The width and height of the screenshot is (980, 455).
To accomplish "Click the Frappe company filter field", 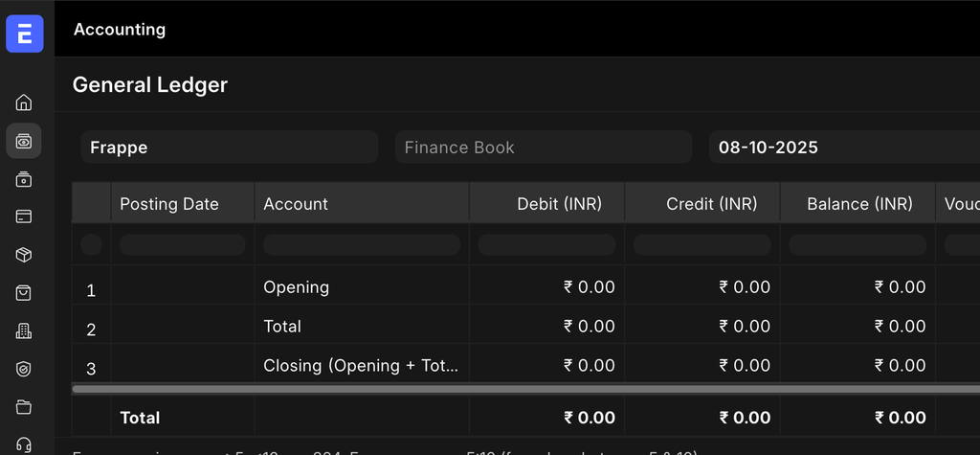I will 229,148.
